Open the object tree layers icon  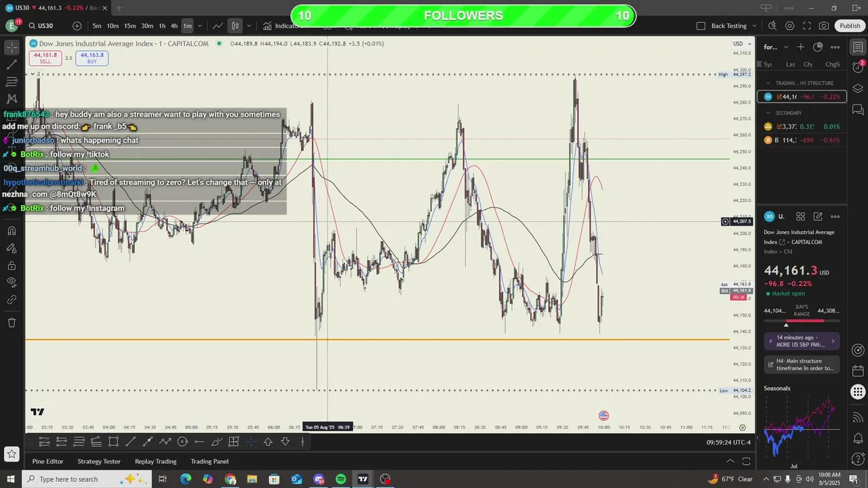click(x=858, y=89)
